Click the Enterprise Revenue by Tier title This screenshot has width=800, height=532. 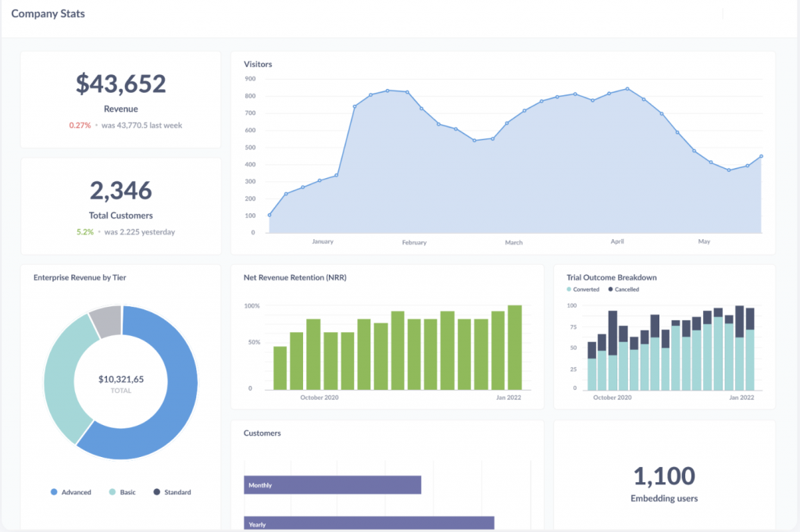tap(80, 277)
